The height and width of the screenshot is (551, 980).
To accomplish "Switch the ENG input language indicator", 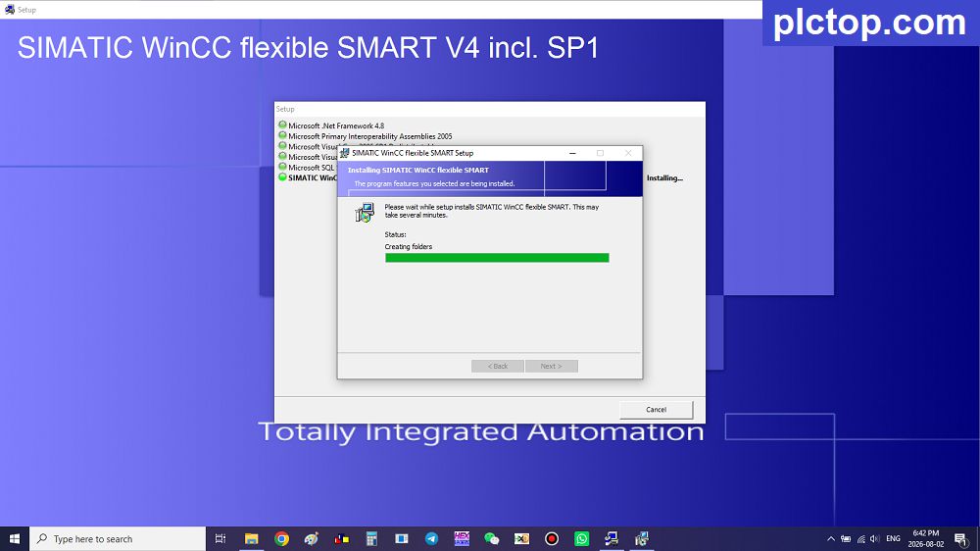I will 893,538.
